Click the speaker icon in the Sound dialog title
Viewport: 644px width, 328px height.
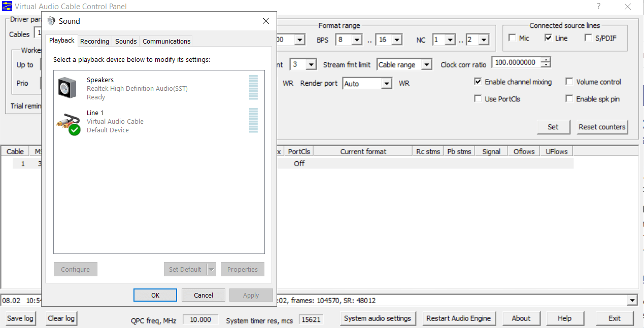pyautogui.click(x=50, y=21)
